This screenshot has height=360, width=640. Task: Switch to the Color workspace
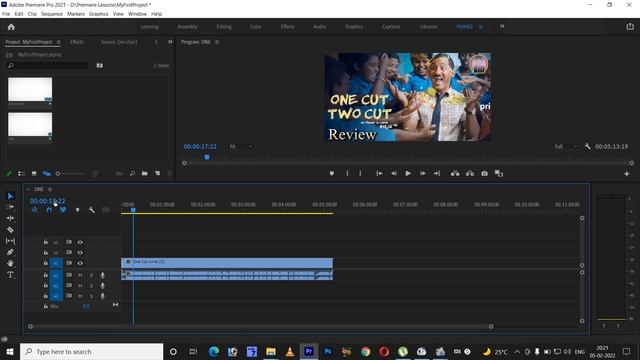(256, 27)
